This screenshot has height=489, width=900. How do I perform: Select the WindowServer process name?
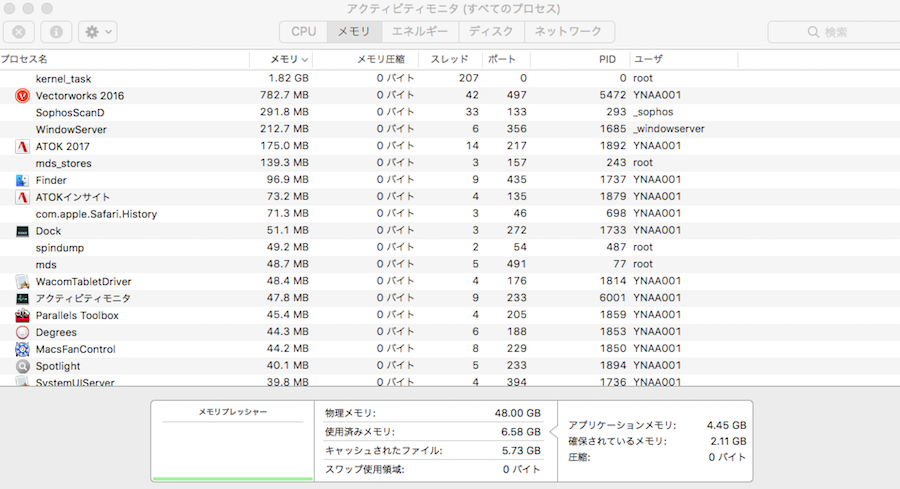(x=71, y=130)
